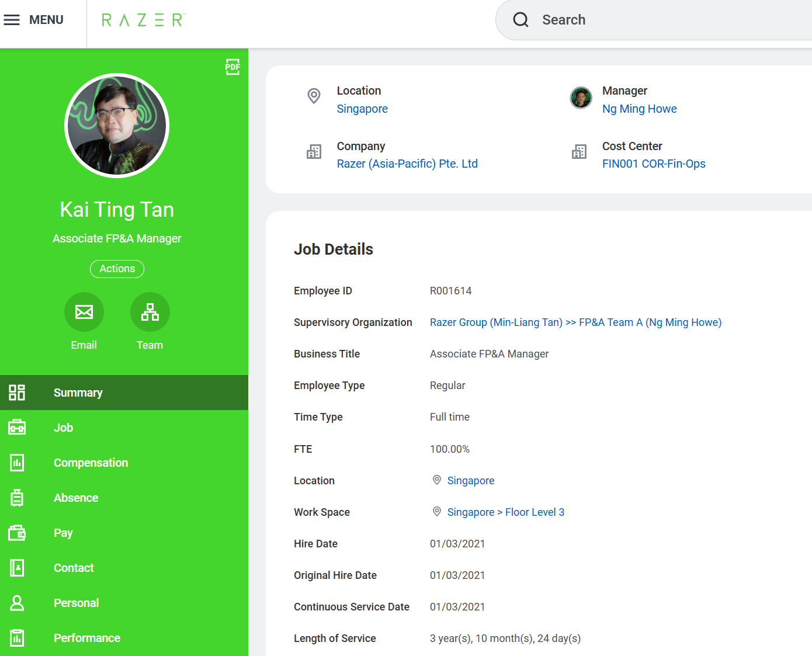Open Singapore > Floor Level 3 link
Image resolution: width=812 pixels, height=656 pixels.
coord(506,512)
